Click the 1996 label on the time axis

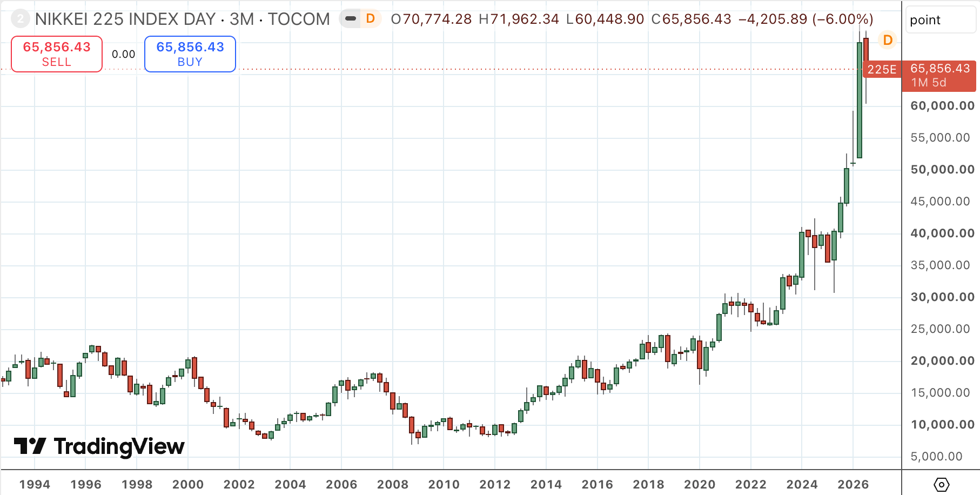pos(86,485)
